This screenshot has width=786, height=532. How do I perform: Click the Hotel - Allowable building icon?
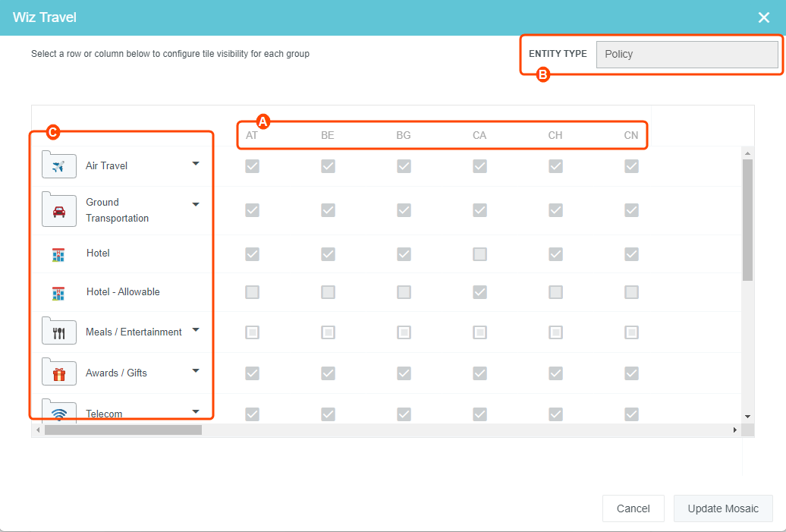(x=59, y=293)
